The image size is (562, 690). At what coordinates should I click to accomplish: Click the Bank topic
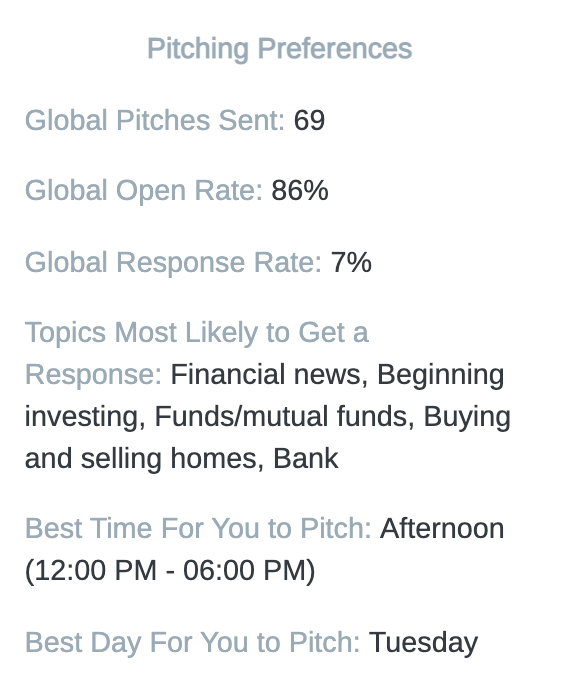pyautogui.click(x=306, y=459)
